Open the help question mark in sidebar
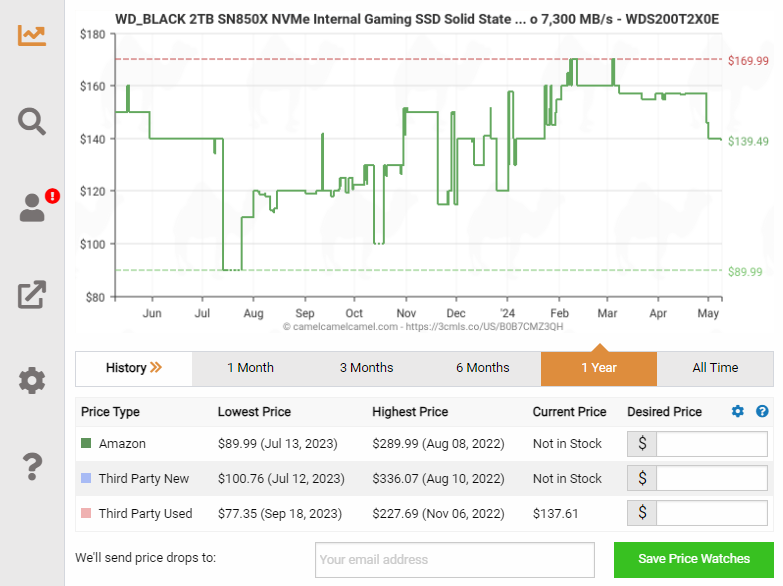The image size is (783, 586). 32,467
